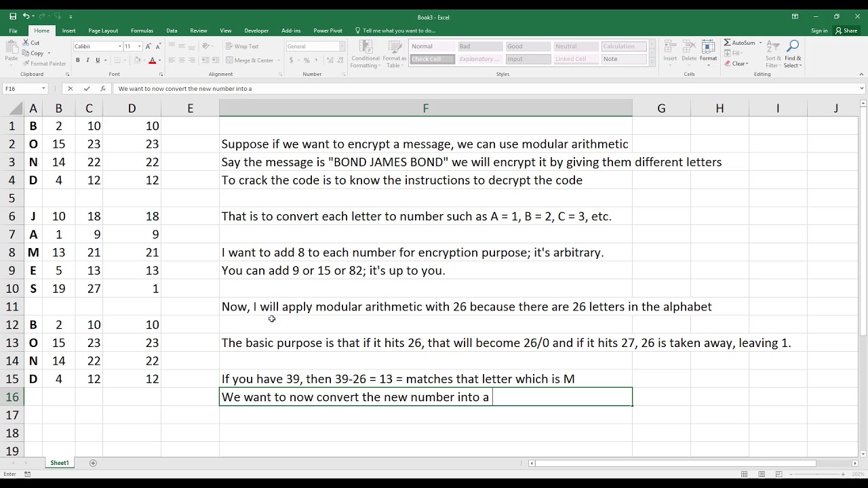Screen dimensions: 868x488
Task: Expand the Clear dropdown in Editing group
Action: (x=746, y=64)
